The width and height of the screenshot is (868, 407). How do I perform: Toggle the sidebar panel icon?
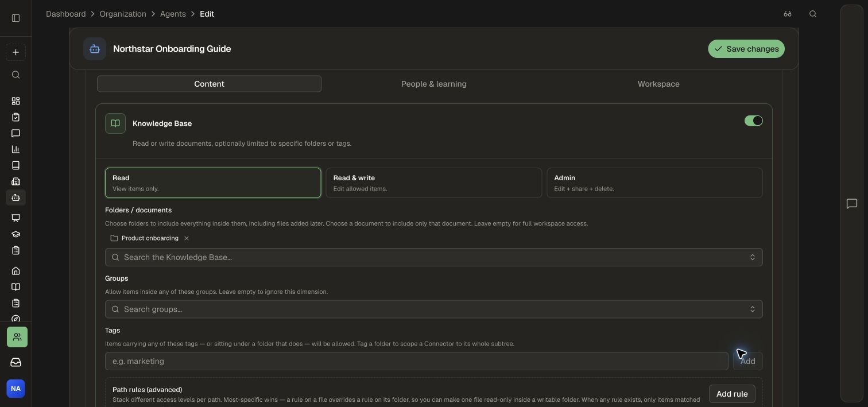(x=16, y=18)
